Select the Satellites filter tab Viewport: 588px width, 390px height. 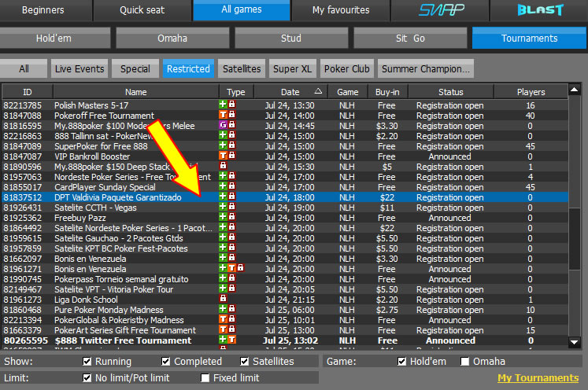[242, 68]
